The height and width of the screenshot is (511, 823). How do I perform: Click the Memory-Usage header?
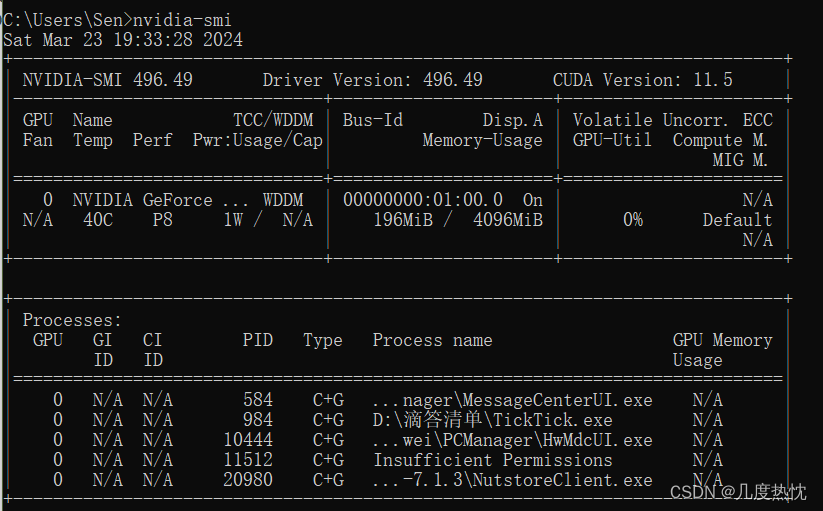(482, 140)
